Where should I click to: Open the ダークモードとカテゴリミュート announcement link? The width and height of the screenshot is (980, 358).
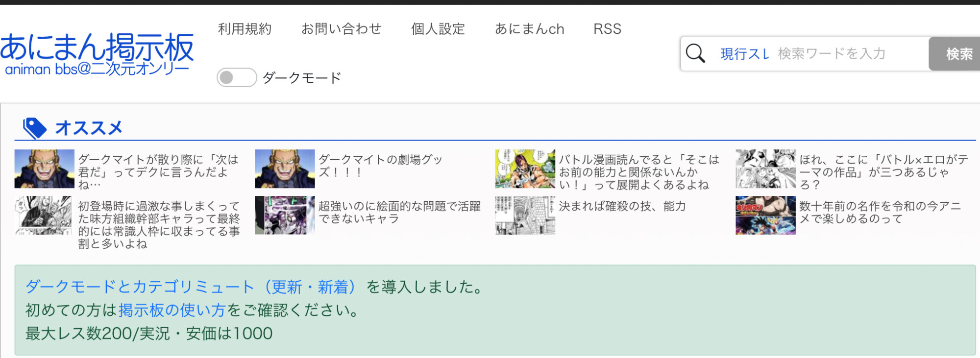tap(191, 287)
